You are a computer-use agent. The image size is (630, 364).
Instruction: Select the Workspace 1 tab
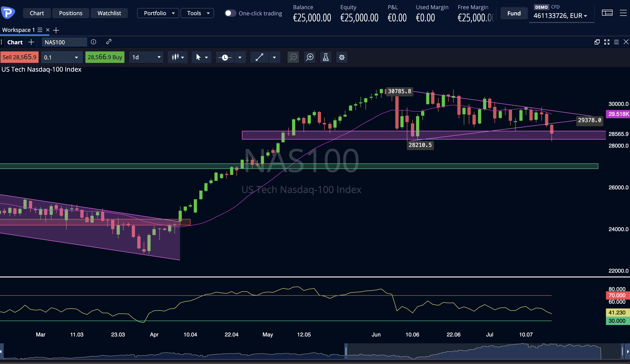point(19,30)
